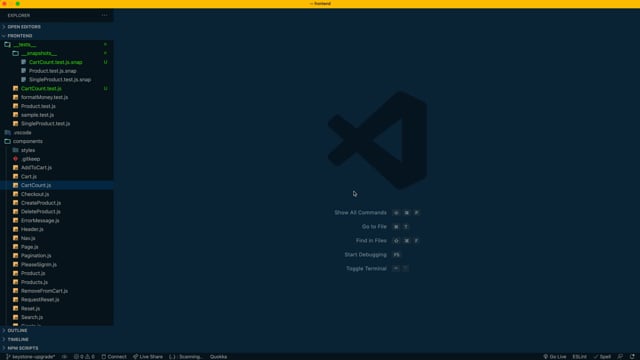Expand the styles folder
The height and width of the screenshot is (360, 640).
57,150
